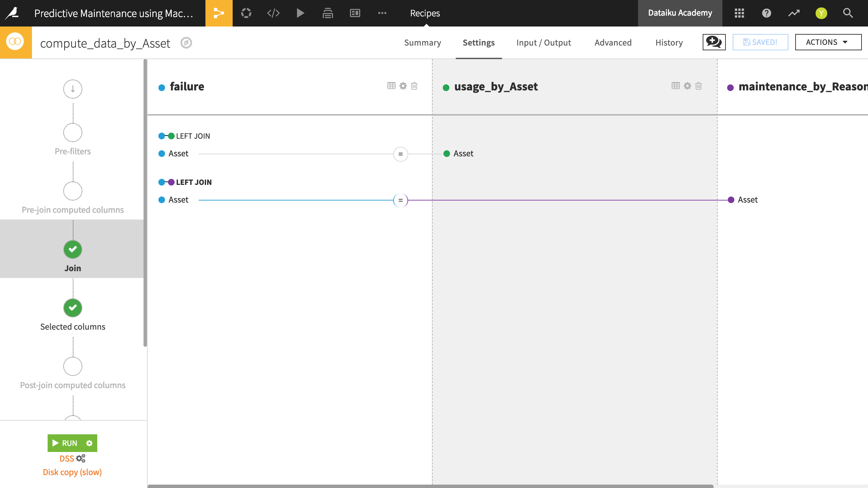Open usage_by_Asset gear settings

pyautogui.click(x=687, y=86)
